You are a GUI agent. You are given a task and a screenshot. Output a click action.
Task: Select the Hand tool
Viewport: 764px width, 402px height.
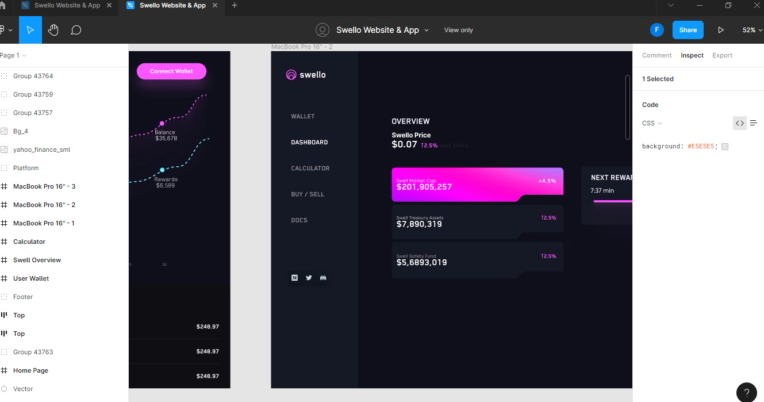coord(53,30)
